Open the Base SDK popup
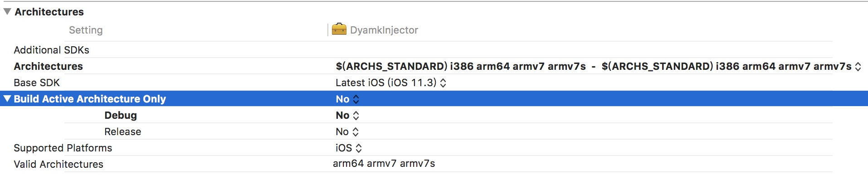 (443, 83)
